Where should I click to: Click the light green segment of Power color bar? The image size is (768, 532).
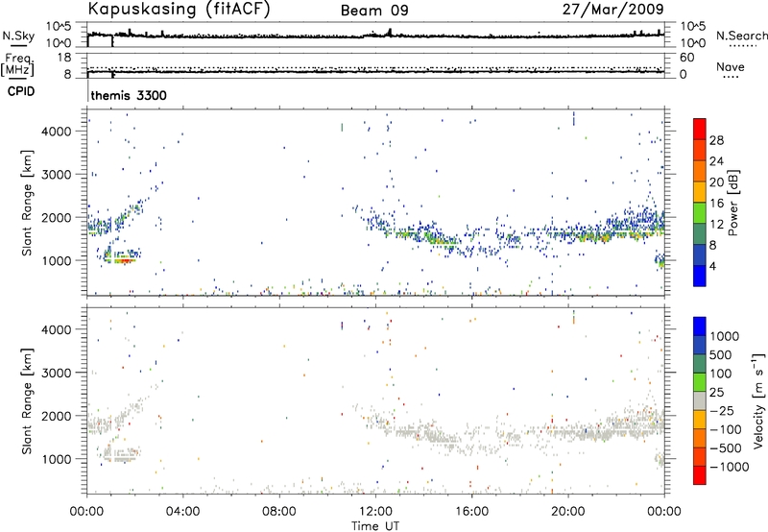pos(700,212)
